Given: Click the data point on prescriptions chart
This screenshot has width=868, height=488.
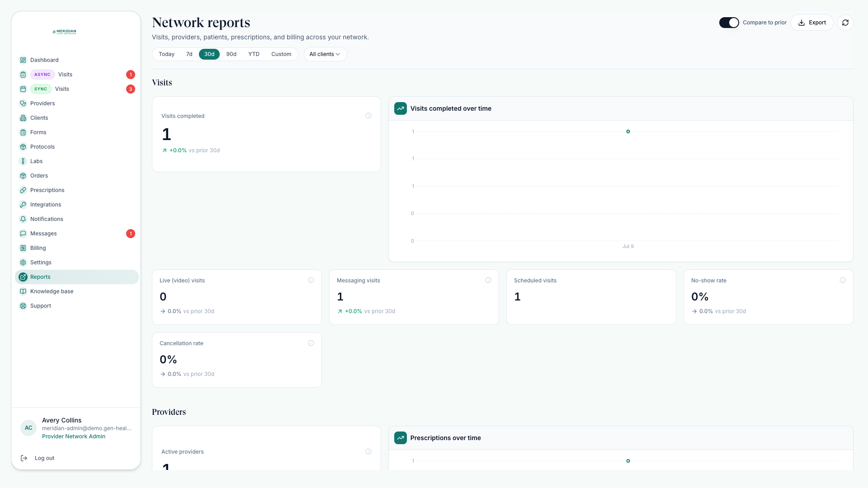Looking at the screenshot, I should click(x=628, y=461).
